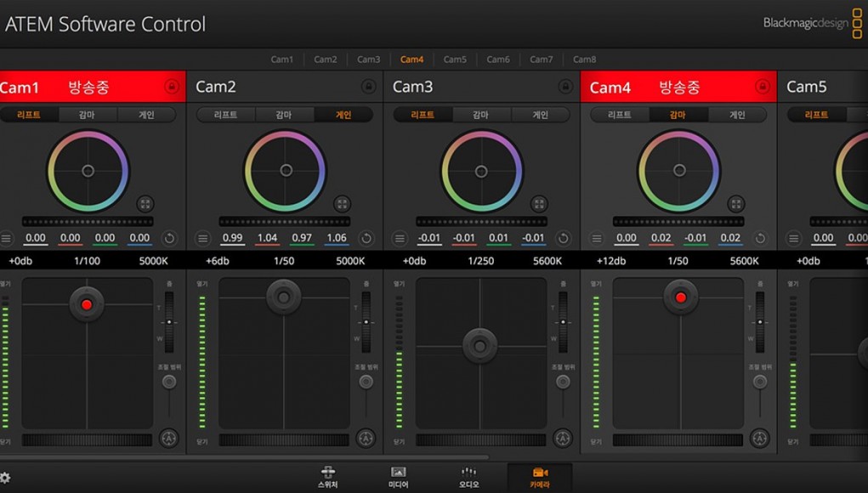Select the 리프트 tab in Cam2

pyautogui.click(x=226, y=115)
